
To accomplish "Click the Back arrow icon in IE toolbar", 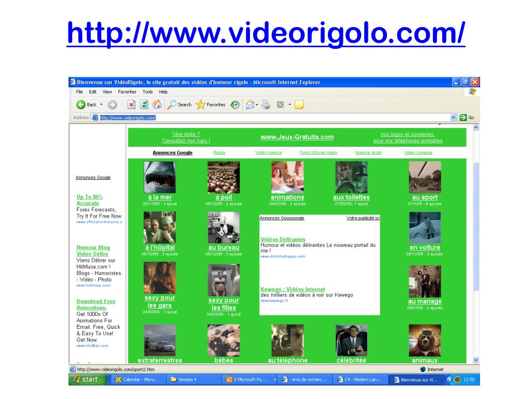I will (81, 104).
